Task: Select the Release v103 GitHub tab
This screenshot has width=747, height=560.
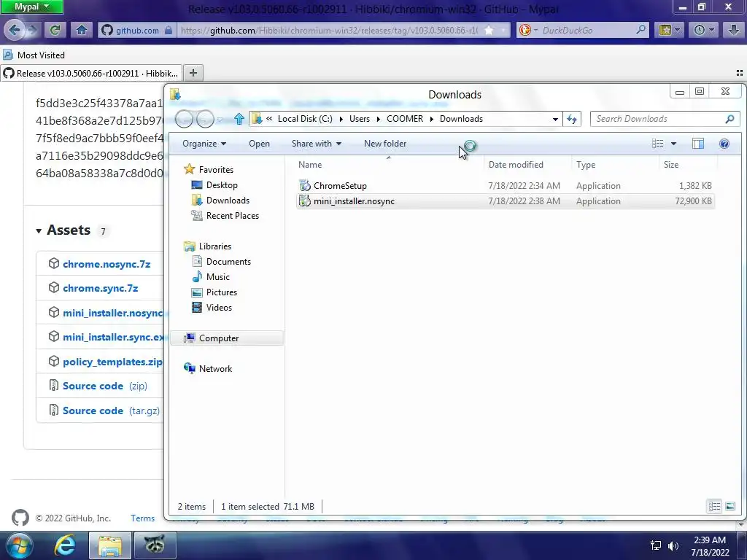Action: [x=91, y=74]
